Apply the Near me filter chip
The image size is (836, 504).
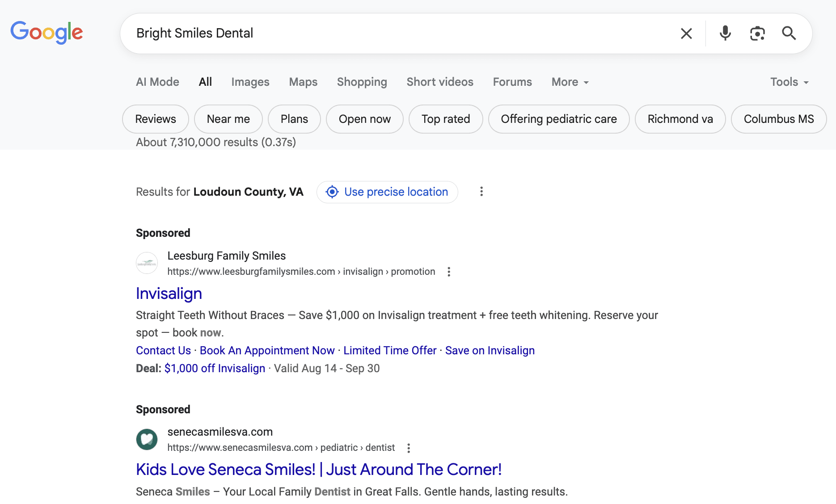(228, 119)
